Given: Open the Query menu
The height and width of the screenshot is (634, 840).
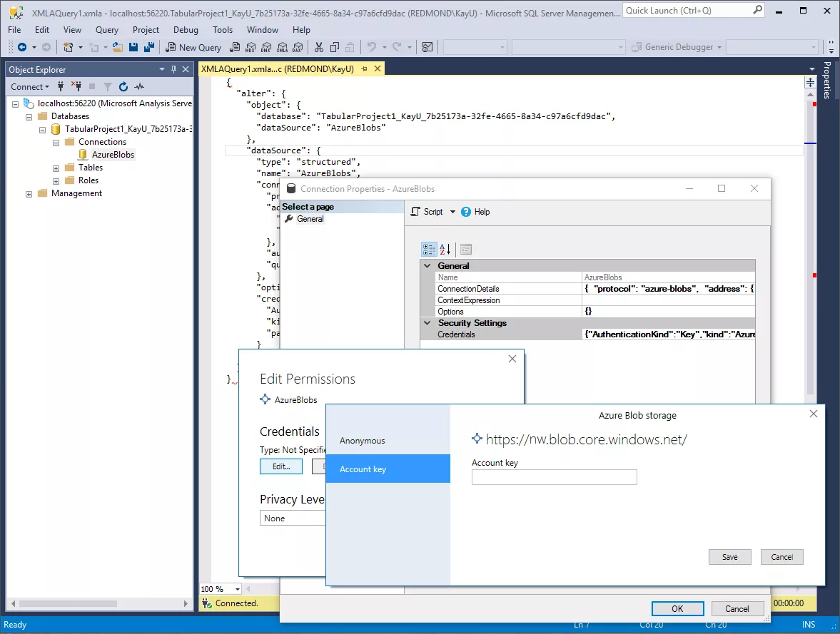Looking at the screenshot, I should (x=106, y=30).
